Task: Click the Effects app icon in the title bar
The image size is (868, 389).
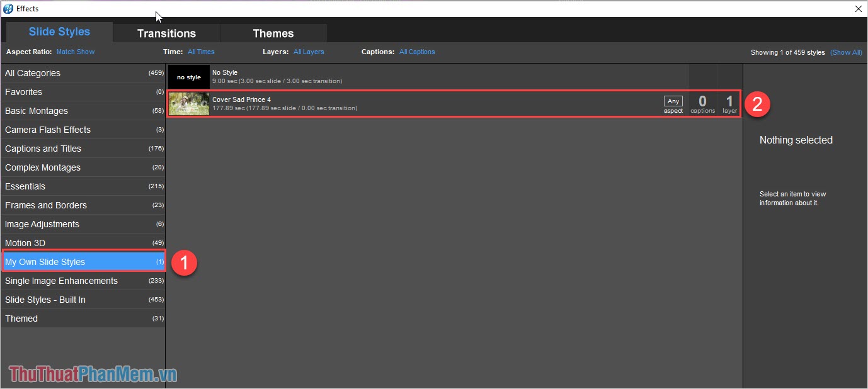Action: coord(9,8)
